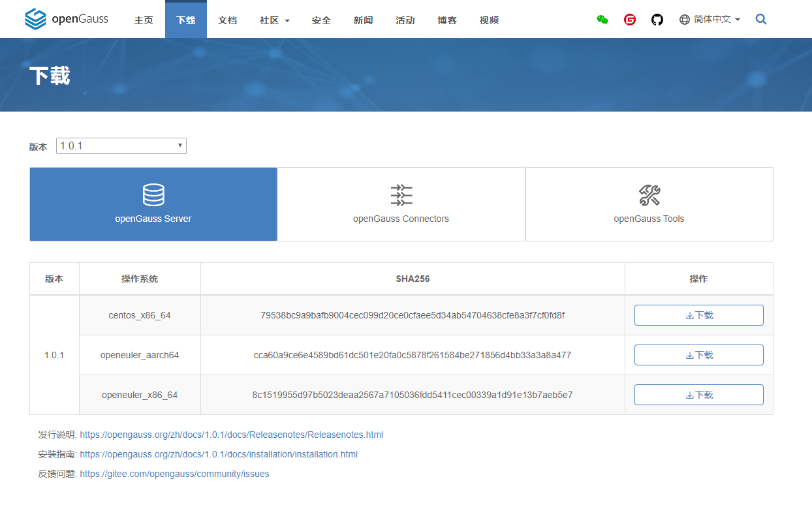Open site search with the magnifier icon
812x507 pixels.
(x=760, y=20)
